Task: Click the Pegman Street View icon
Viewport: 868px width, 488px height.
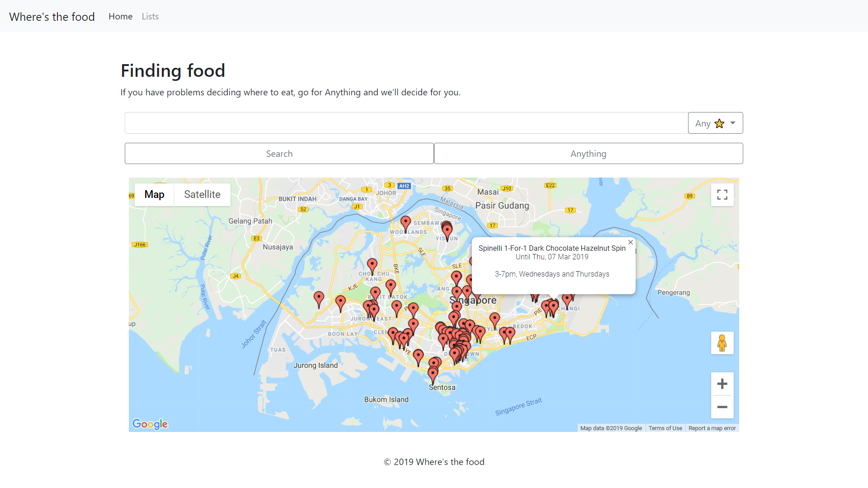Action: (722, 343)
